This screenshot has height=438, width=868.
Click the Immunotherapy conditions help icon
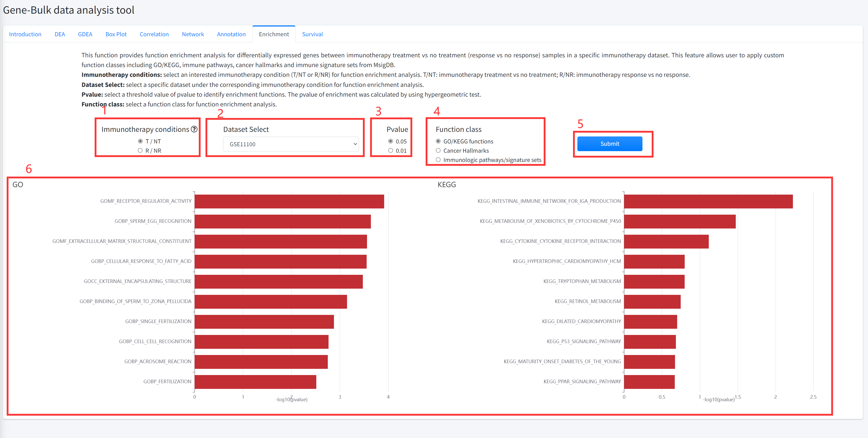tap(194, 129)
